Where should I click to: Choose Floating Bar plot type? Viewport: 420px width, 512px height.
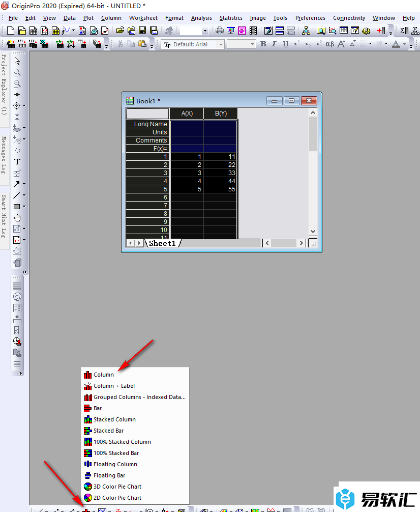click(x=135, y=475)
